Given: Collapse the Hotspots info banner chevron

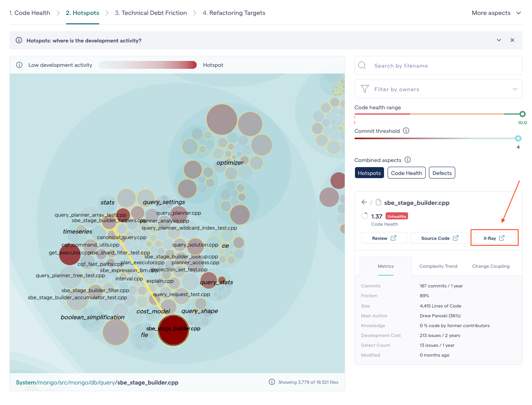Looking at the screenshot, I should tap(499, 40).
